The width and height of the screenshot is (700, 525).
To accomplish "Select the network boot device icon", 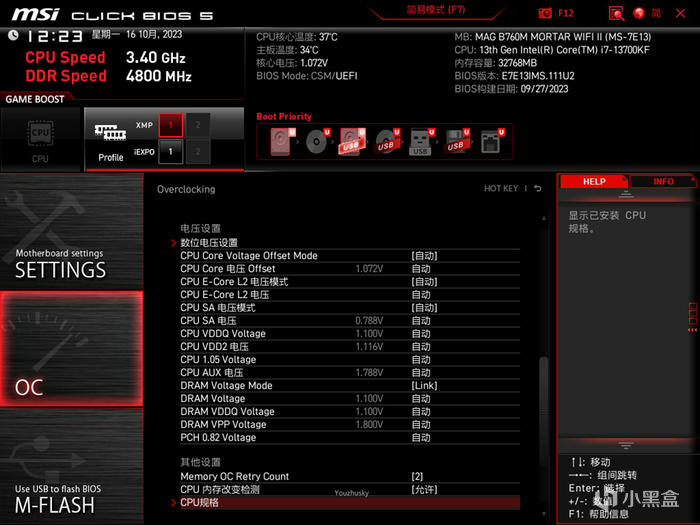I will [492, 142].
